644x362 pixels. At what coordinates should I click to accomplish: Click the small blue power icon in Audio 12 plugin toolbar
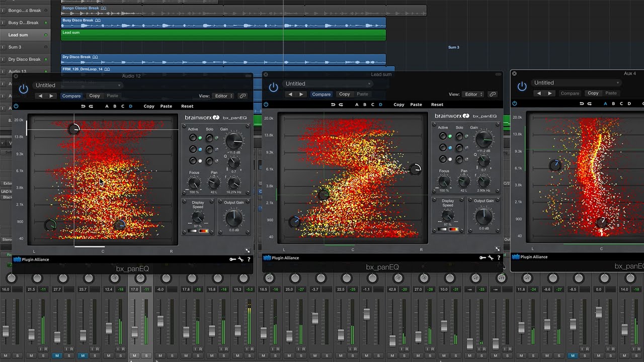16,106
